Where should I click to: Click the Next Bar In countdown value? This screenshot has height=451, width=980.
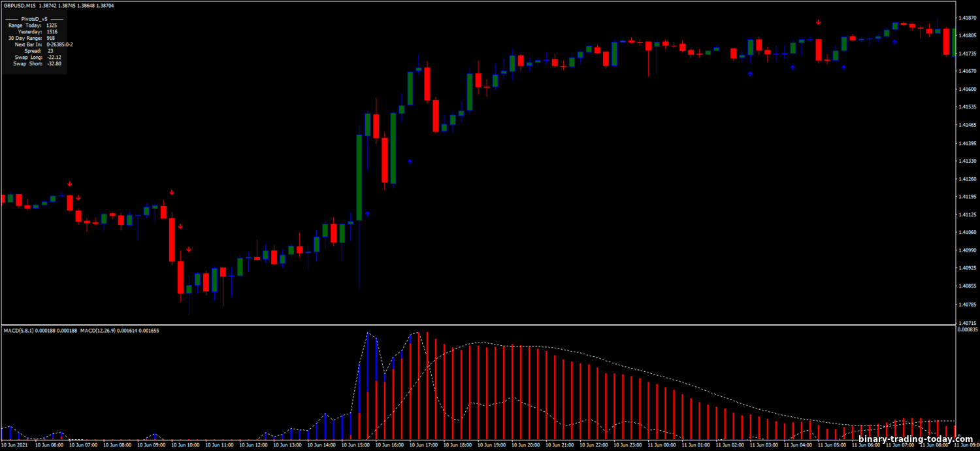pyautogui.click(x=59, y=44)
